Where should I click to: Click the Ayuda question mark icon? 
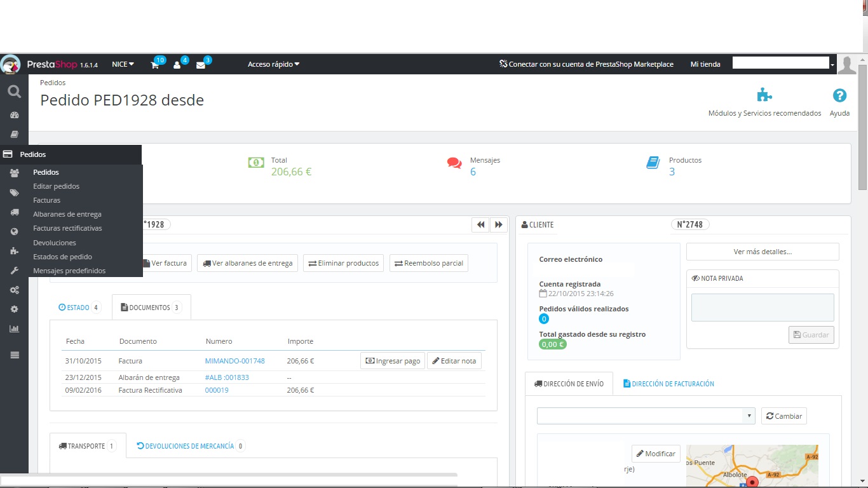coord(839,95)
